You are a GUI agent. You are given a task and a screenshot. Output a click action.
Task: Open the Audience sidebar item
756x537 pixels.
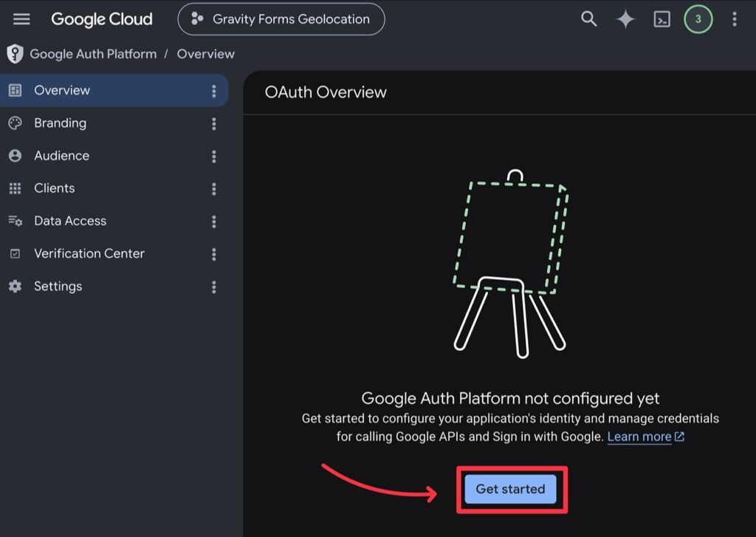[x=114, y=156]
